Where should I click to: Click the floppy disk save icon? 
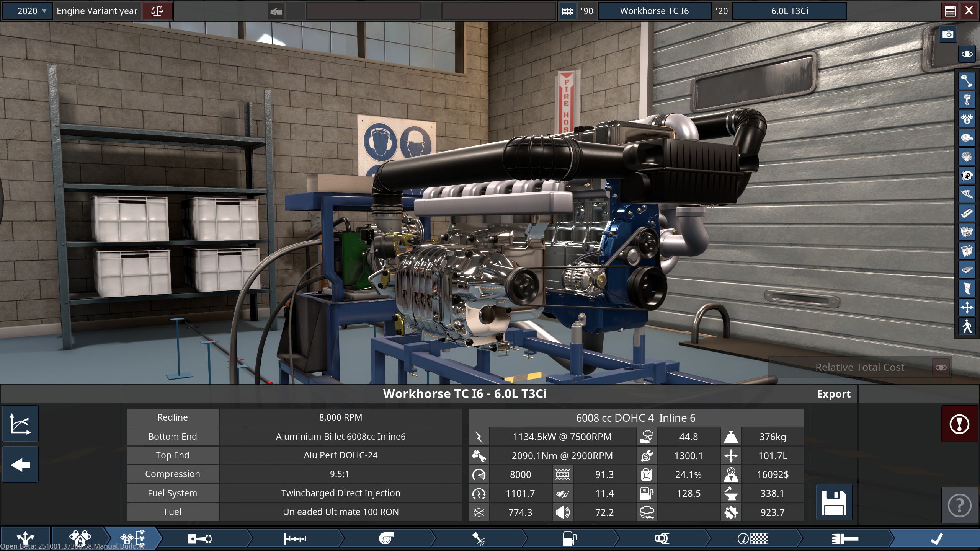pos(834,502)
